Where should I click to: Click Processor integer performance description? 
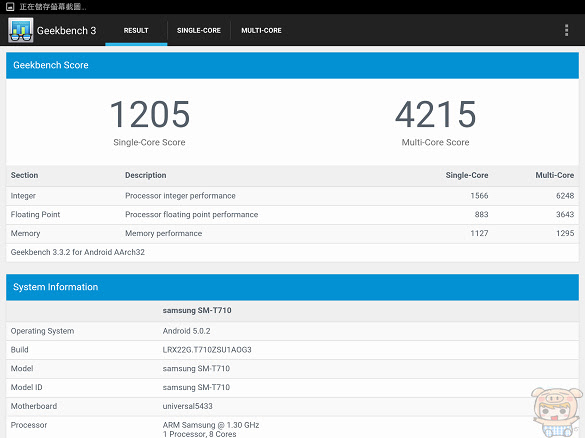click(x=180, y=196)
